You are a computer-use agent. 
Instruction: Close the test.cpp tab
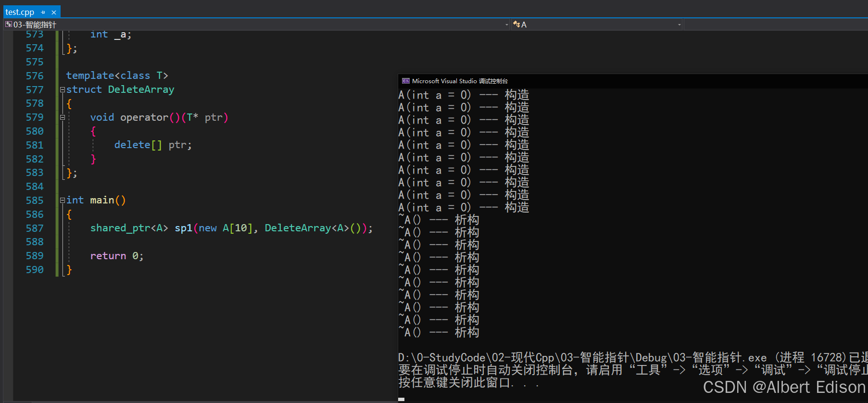tap(54, 13)
